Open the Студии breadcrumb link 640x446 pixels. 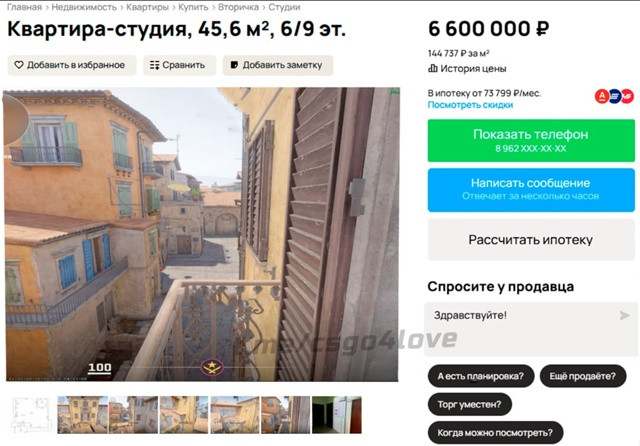pyautogui.click(x=284, y=7)
